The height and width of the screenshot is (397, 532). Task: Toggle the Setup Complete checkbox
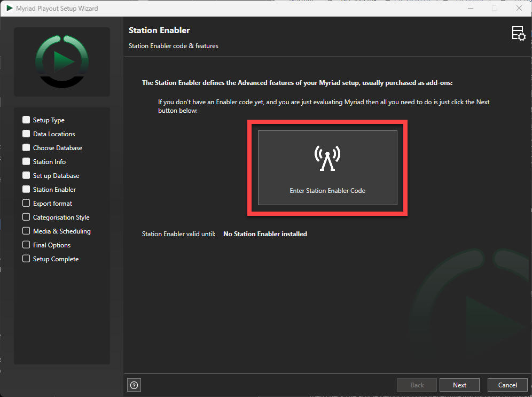(26, 259)
